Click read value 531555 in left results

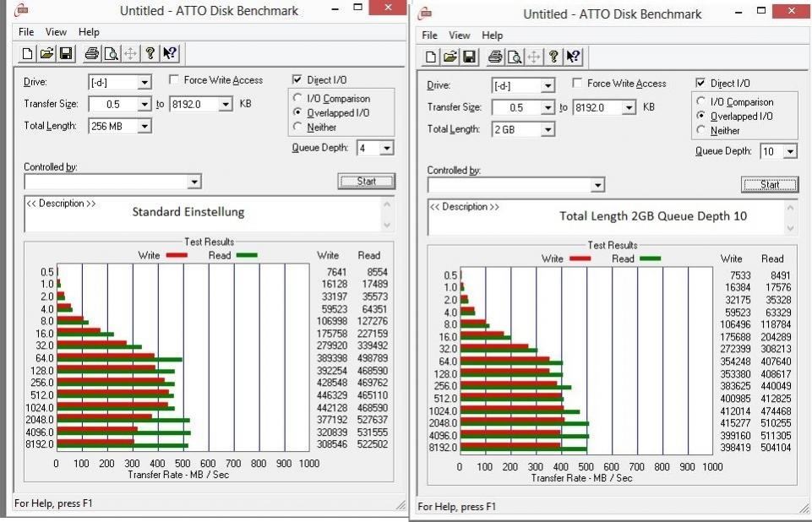373,432
